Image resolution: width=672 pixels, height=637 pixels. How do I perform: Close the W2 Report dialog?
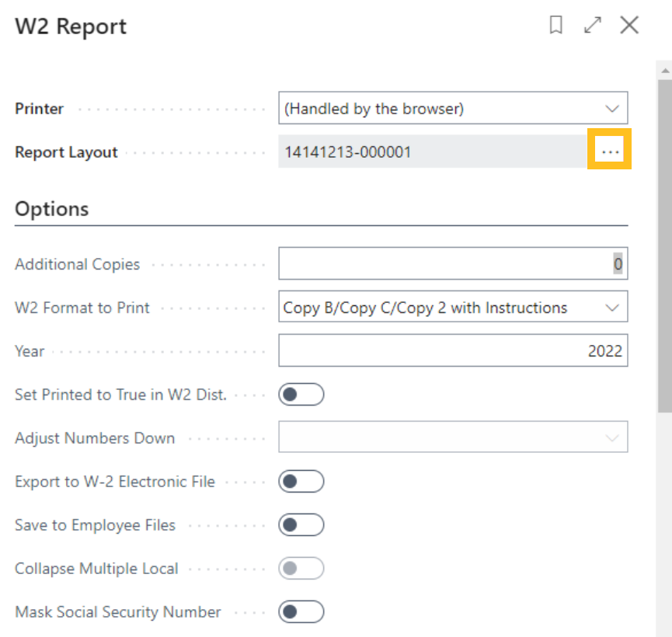(629, 26)
